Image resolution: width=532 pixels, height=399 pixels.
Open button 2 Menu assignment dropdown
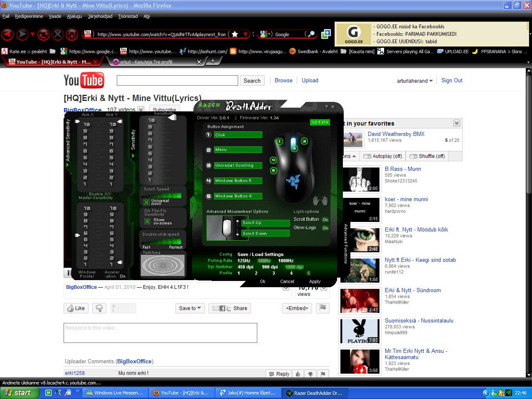pos(238,150)
